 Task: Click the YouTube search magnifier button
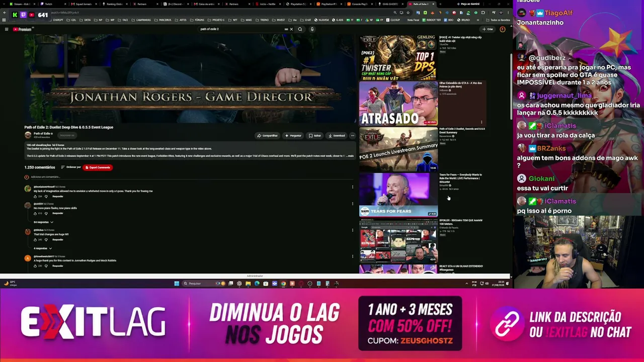300,29
